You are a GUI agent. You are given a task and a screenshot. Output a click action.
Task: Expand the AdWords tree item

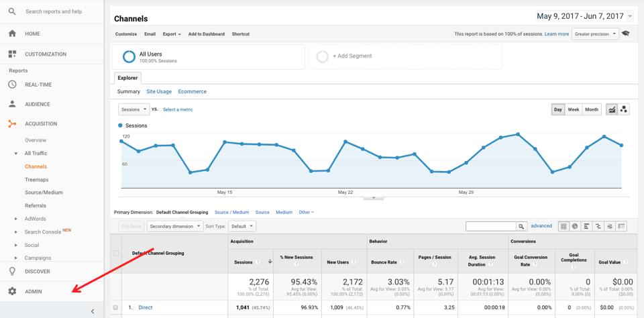pos(16,219)
